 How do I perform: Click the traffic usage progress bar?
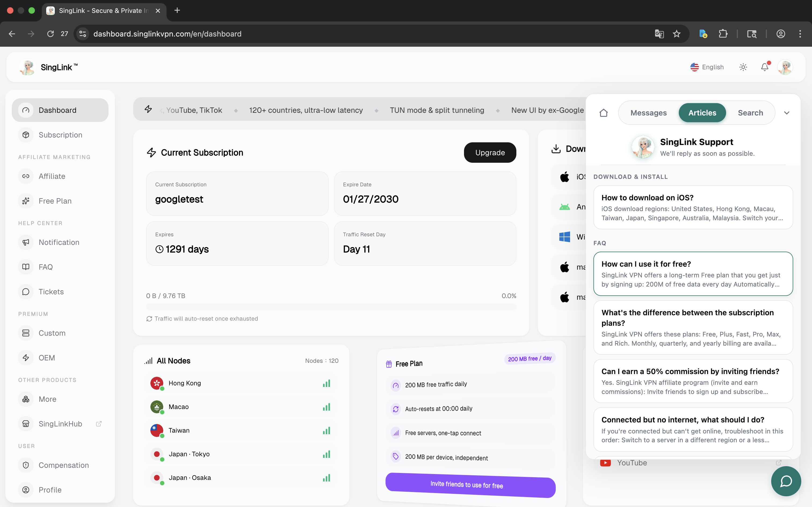point(331,307)
